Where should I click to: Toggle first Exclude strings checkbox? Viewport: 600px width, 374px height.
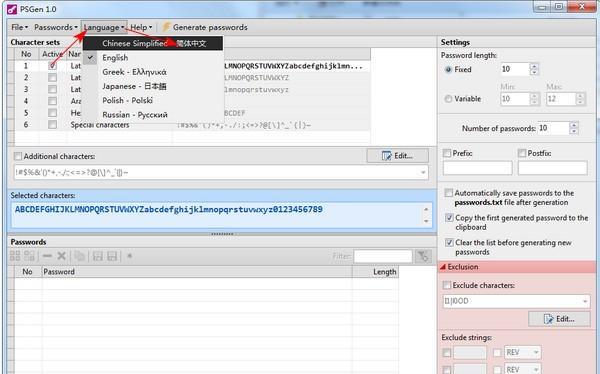click(447, 353)
